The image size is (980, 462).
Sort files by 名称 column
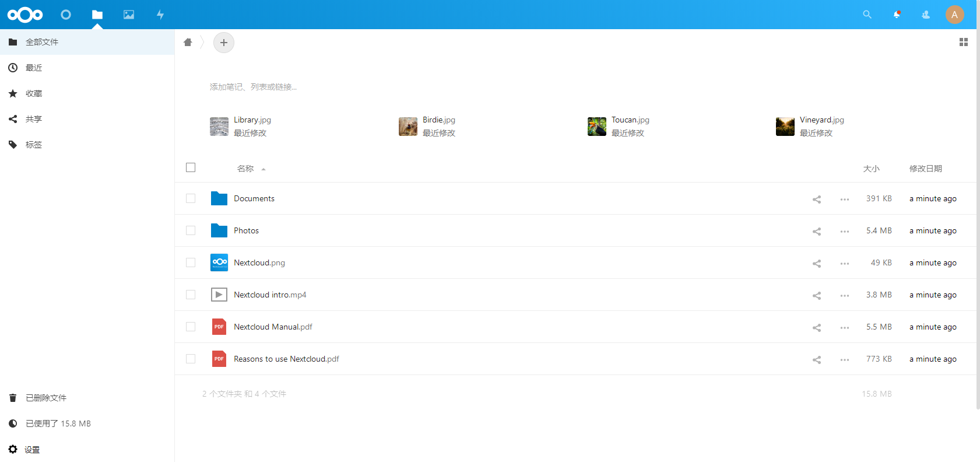245,169
